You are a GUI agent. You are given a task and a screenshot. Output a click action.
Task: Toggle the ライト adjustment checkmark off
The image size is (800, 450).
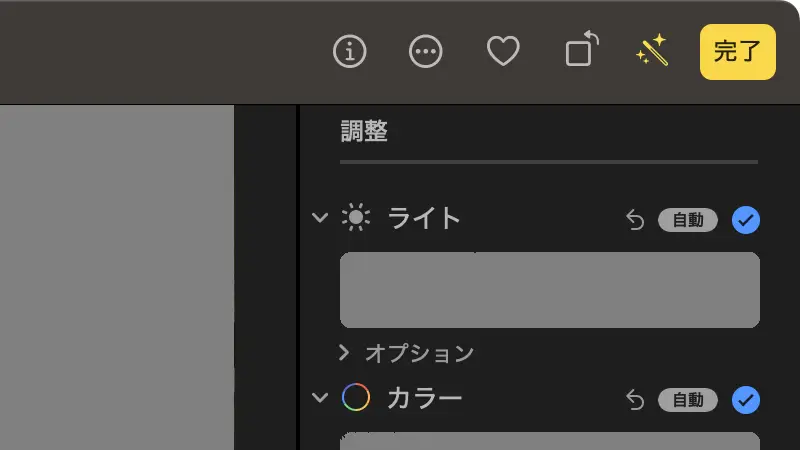point(745,220)
